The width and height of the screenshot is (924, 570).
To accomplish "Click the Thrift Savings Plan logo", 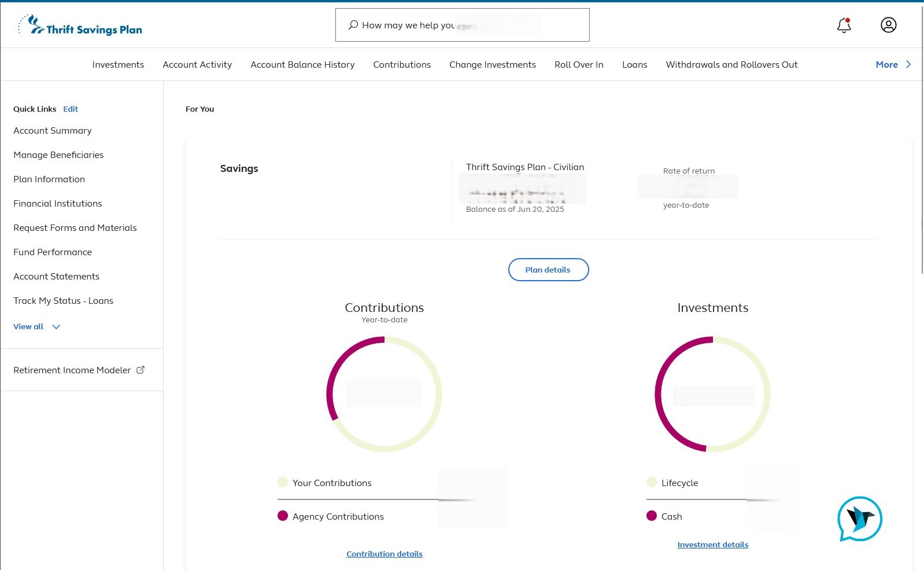I will (x=80, y=25).
